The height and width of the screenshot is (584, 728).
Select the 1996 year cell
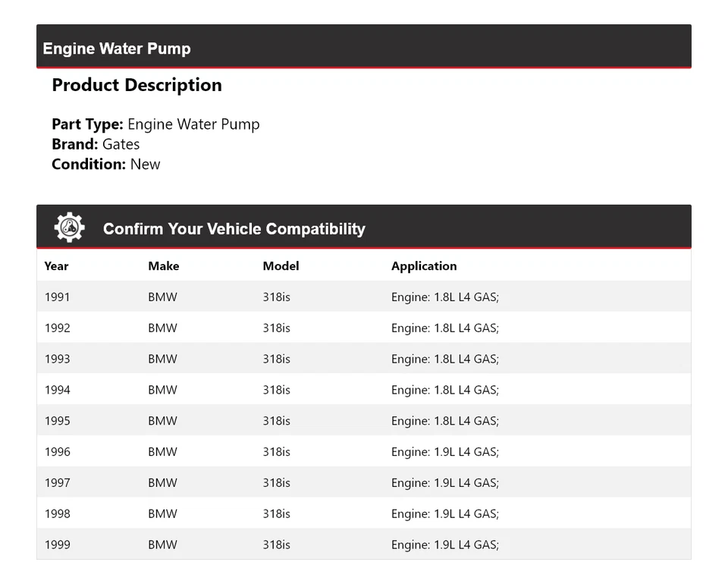pyautogui.click(x=57, y=452)
